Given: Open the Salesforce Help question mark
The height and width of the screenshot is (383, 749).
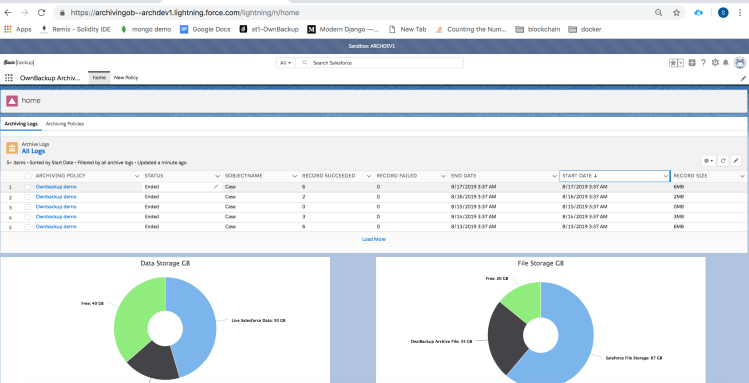Looking at the screenshot, I should [703, 63].
